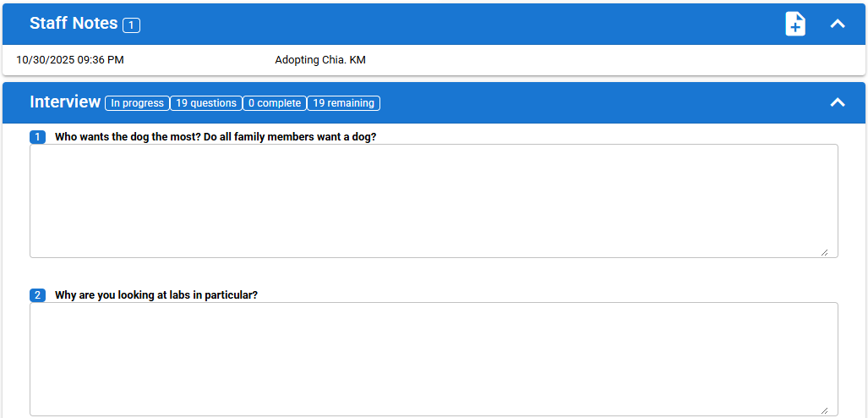
Task: Collapse the Staff Notes section
Action: [x=837, y=24]
